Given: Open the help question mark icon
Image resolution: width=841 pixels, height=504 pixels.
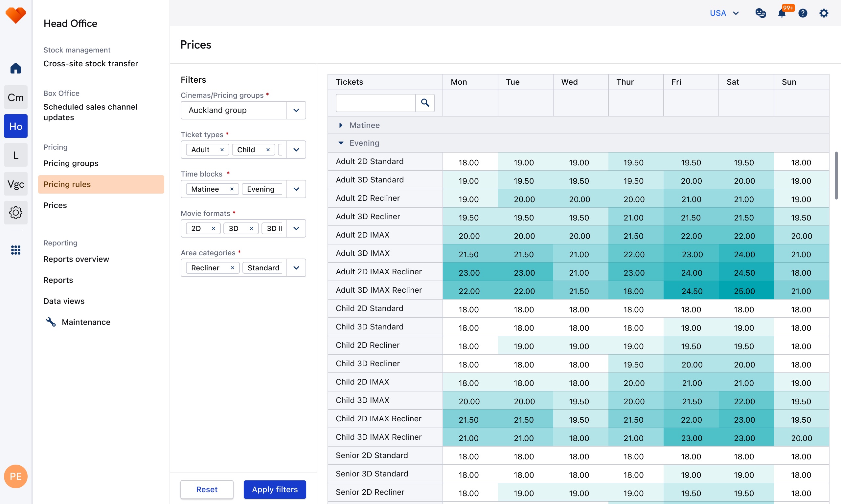Looking at the screenshot, I should click(803, 13).
